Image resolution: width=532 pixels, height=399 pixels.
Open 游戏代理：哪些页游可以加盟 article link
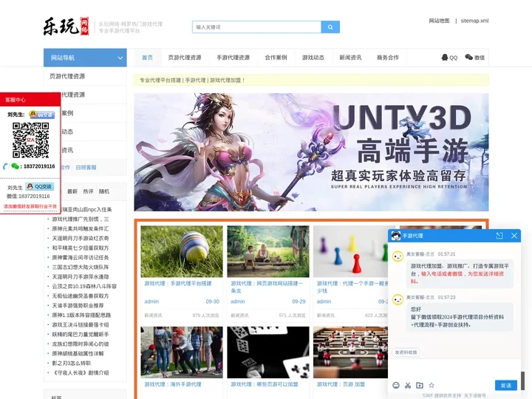[265, 384]
